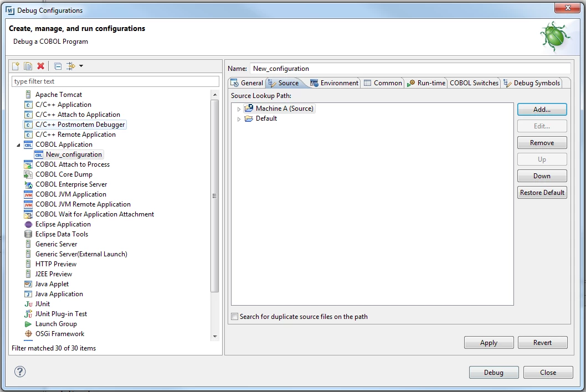This screenshot has height=392, width=586.
Task: Open the COBOL Switches tab
Action: pos(474,83)
